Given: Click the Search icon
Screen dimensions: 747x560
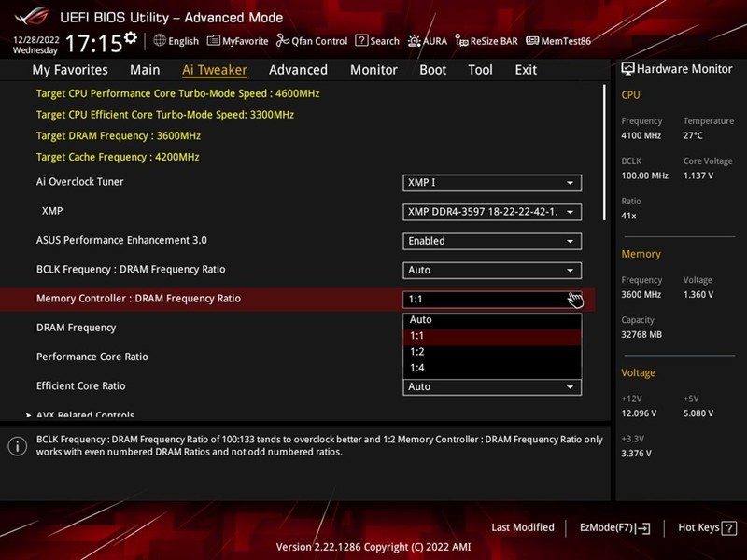Looking at the screenshot, I should (x=377, y=41).
